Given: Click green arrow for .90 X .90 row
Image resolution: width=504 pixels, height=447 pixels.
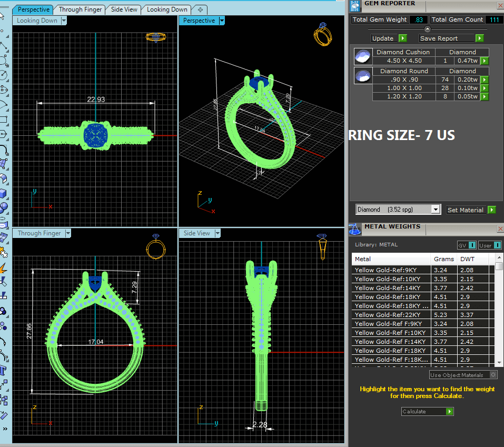Looking at the screenshot, I should 484,80.
